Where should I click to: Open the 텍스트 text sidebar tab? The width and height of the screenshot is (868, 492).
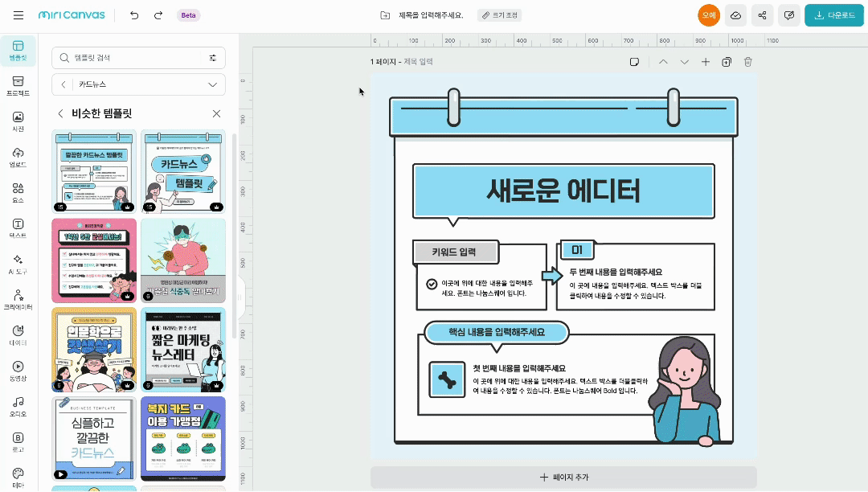point(18,228)
